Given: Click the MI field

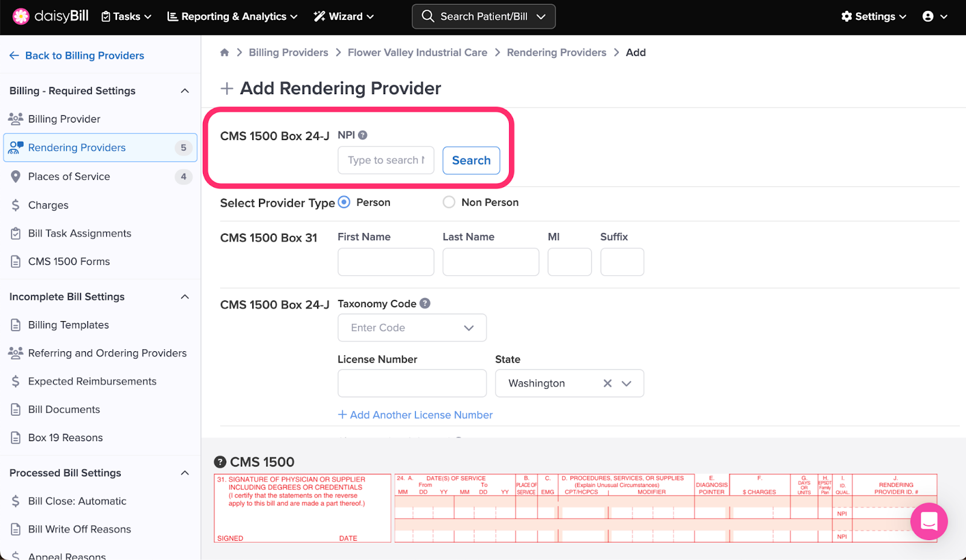Looking at the screenshot, I should click(569, 262).
